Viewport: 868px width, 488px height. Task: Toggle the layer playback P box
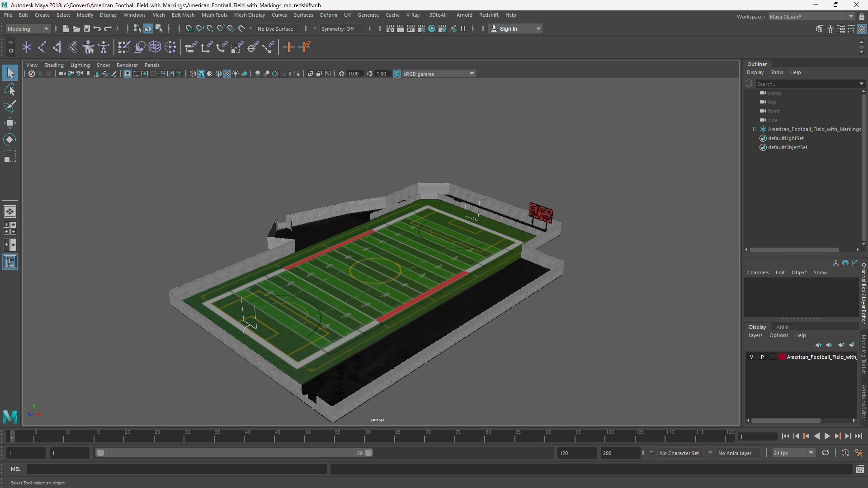click(x=762, y=357)
